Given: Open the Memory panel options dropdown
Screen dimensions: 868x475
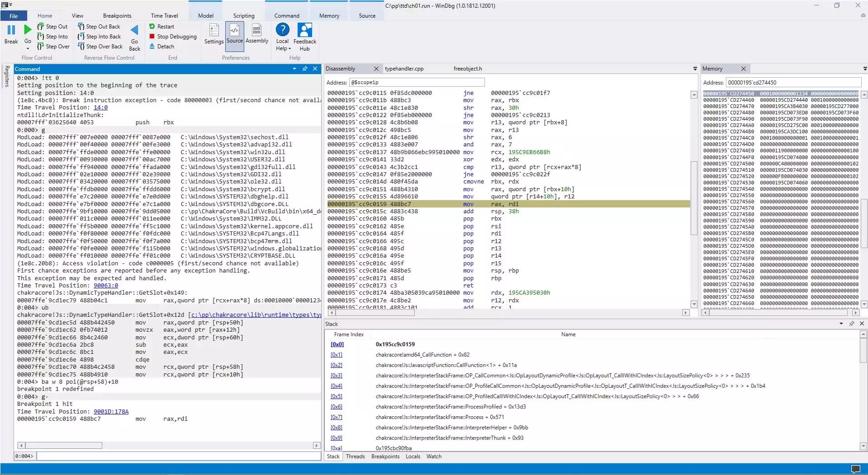Looking at the screenshot, I should (864, 69).
